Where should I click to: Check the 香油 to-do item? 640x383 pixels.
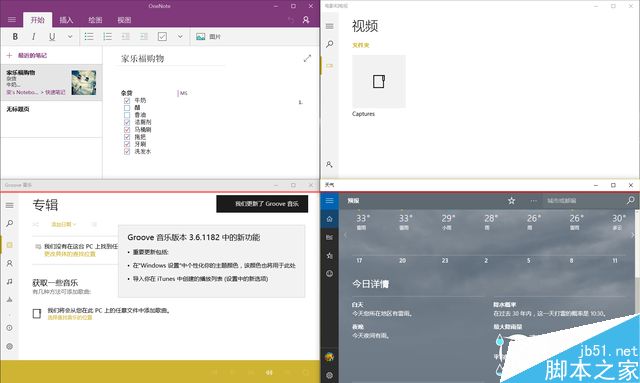pyautogui.click(x=127, y=115)
